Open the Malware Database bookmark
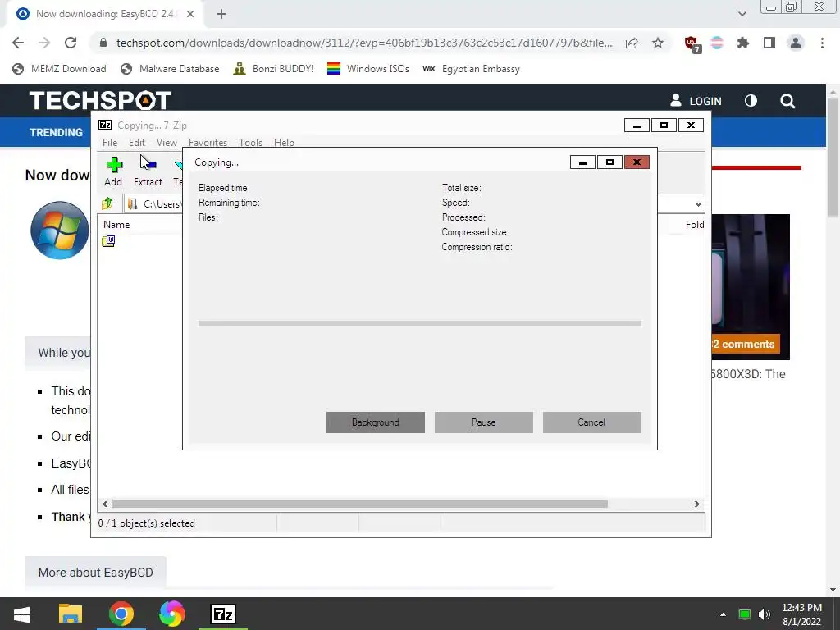Screen dimensions: 840x630 [171, 69]
